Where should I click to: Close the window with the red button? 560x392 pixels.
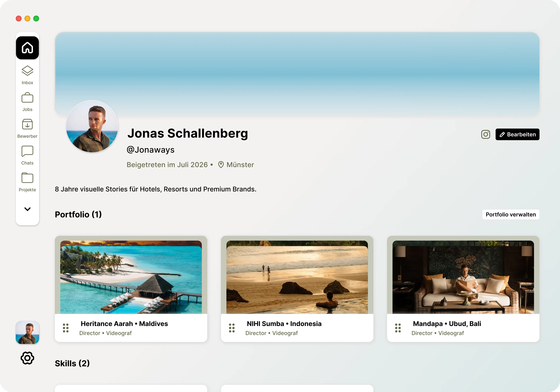pyautogui.click(x=19, y=19)
